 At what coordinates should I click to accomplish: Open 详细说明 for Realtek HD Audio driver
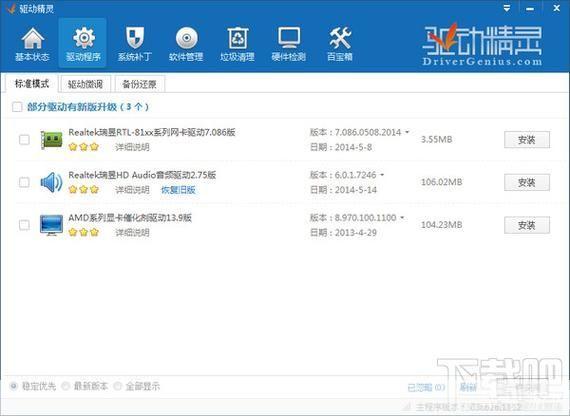coord(132,189)
